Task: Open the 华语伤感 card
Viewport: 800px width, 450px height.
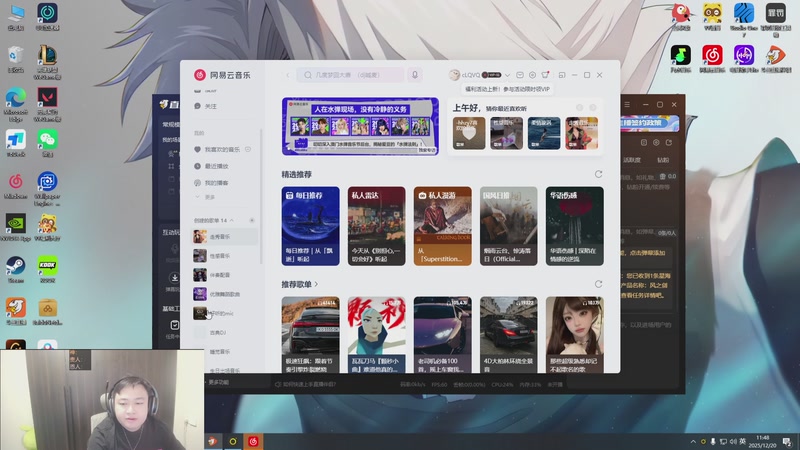Action: [x=574, y=226]
